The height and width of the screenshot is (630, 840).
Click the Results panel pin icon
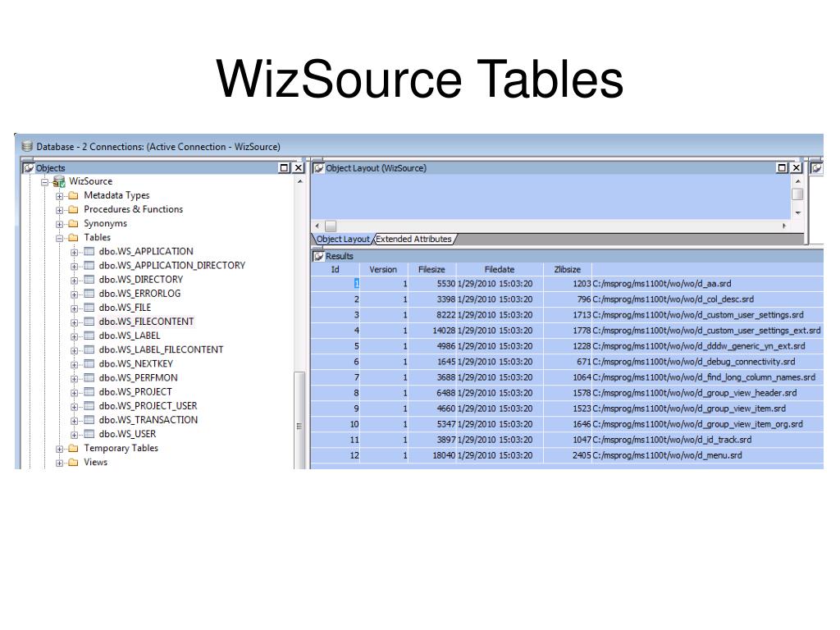point(319,256)
